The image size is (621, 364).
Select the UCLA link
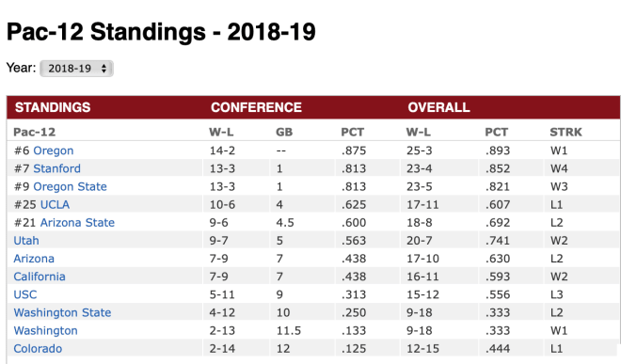tap(55, 205)
